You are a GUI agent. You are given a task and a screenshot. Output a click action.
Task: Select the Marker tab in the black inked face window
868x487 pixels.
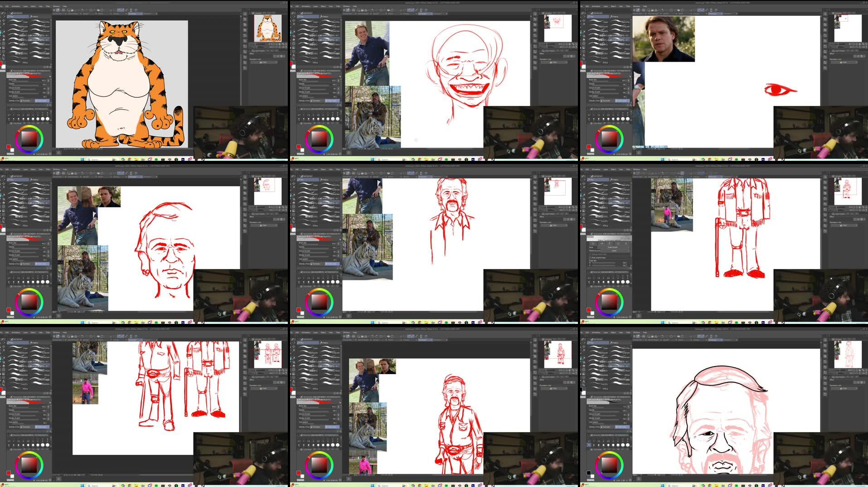(x=620, y=342)
